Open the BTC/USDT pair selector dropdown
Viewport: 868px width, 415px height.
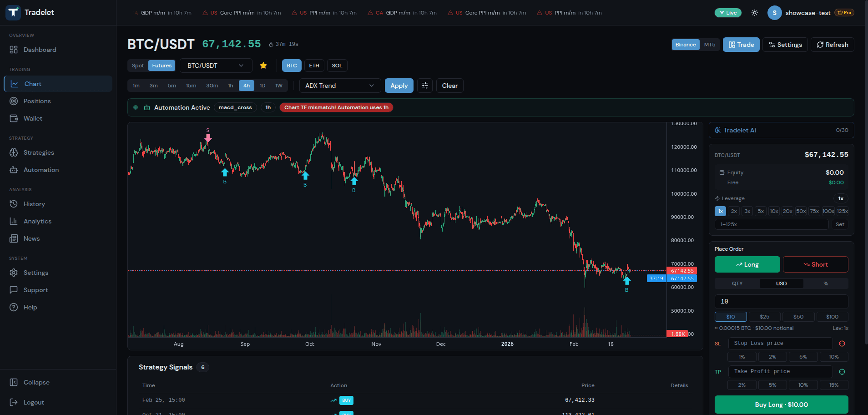216,66
